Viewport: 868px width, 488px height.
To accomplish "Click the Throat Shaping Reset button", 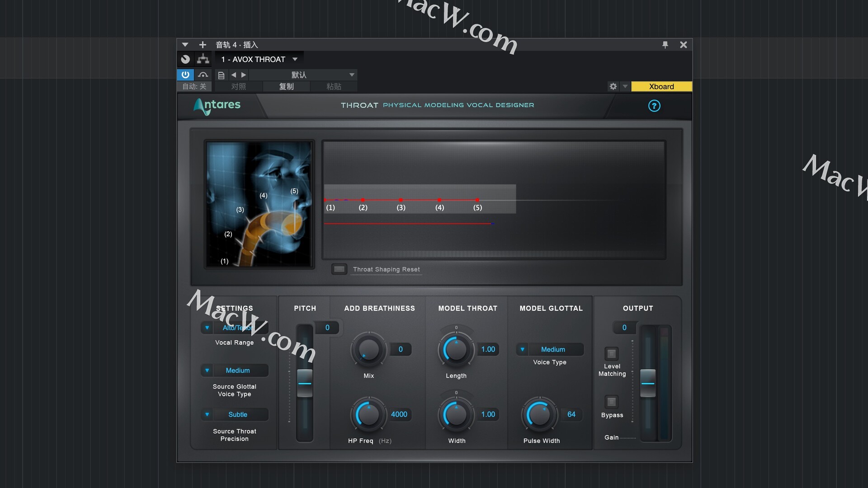I will point(339,269).
